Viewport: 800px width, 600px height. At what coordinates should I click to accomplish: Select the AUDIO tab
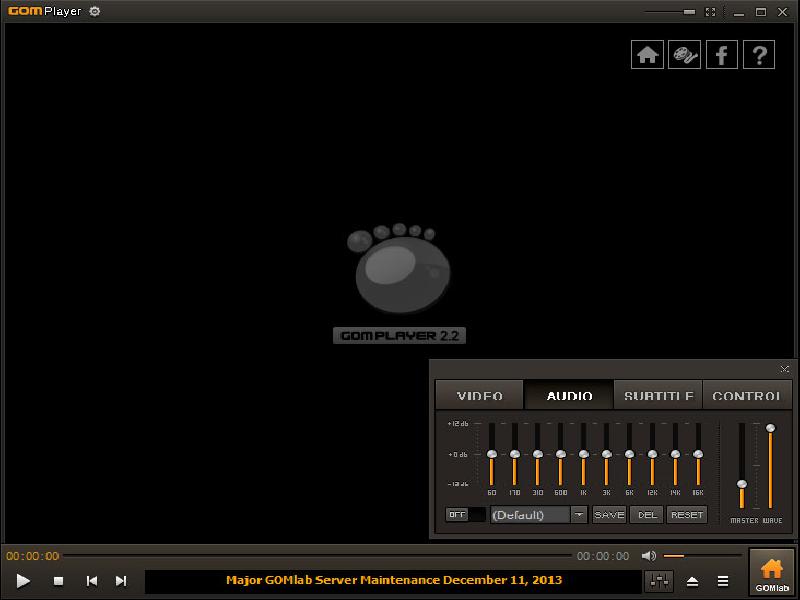[569, 394]
